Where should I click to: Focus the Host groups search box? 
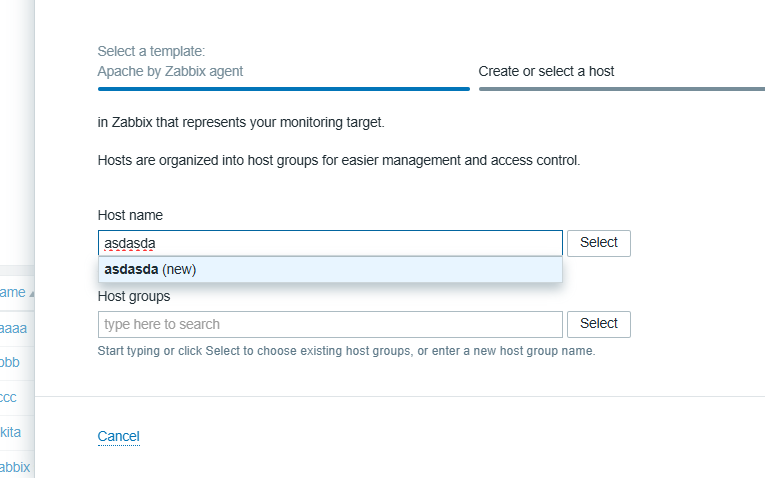click(x=330, y=324)
